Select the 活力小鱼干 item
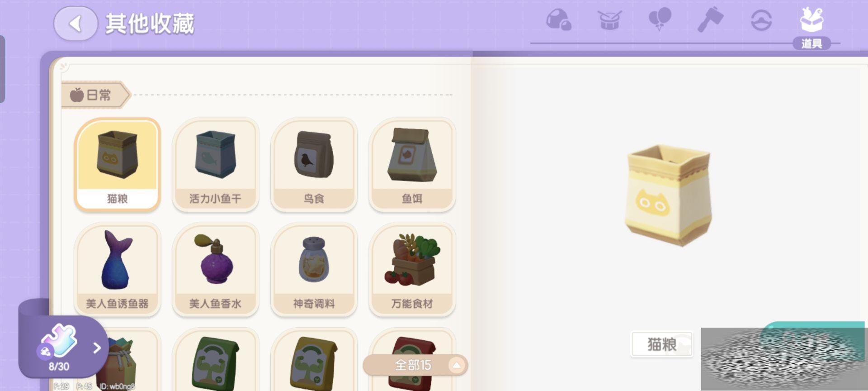 click(215, 165)
